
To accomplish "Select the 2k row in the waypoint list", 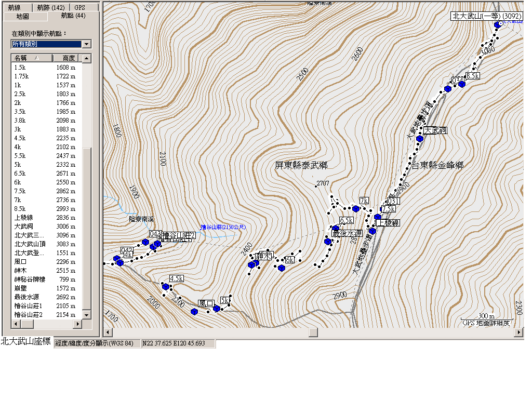I will tap(46, 103).
